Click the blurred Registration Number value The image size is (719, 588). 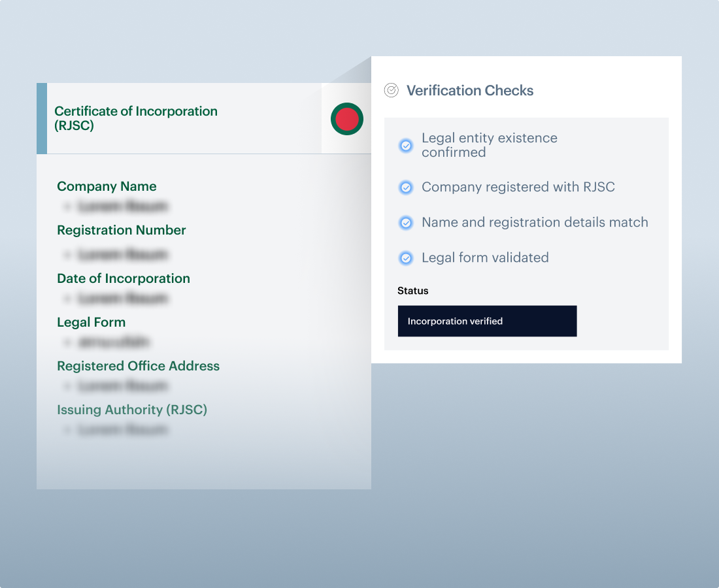122,254
